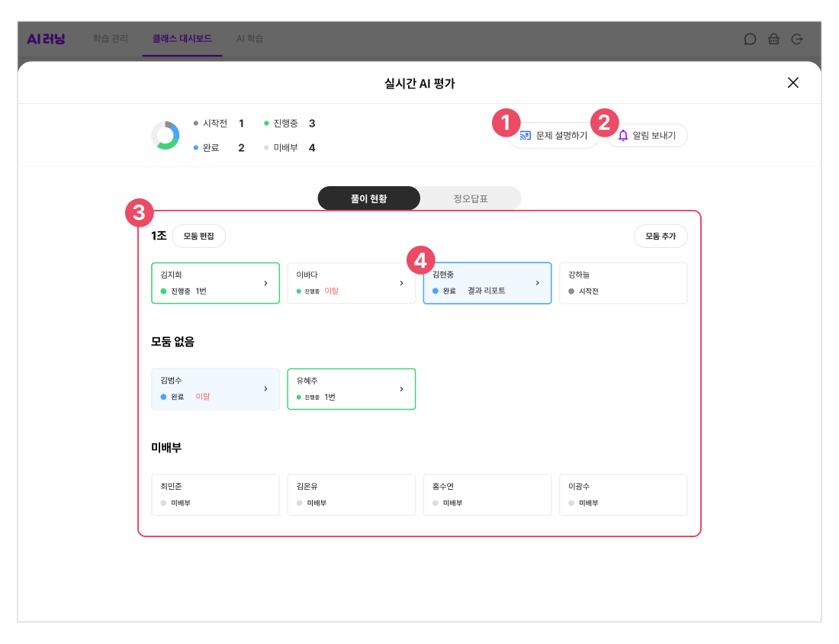Click the donut status chart
This screenshot has height=644, width=839.
click(166, 135)
